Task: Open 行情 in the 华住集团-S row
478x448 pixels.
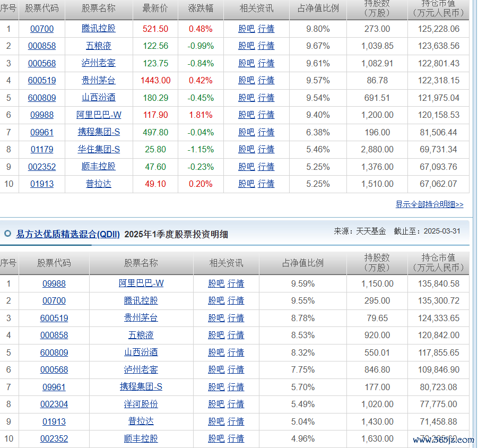Action: click(x=266, y=150)
